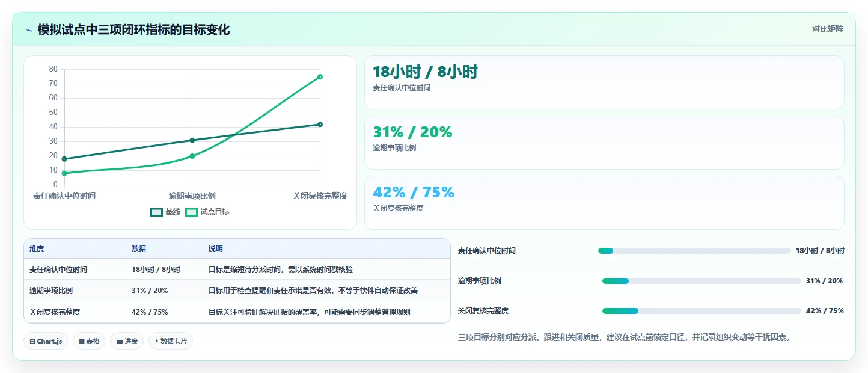Image resolution: width=868 pixels, height=373 pixels.
Task: Click the 数据 column header
Action: pos(139,249)
